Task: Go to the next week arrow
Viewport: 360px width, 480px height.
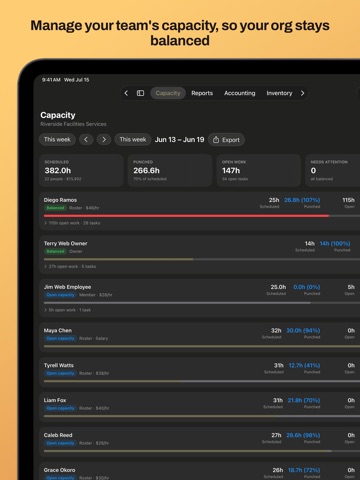Action: (104, 139)
